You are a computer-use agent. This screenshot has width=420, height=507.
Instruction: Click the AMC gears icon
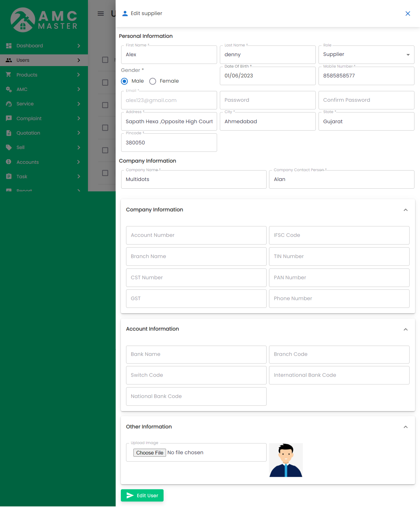click(9, 89)
